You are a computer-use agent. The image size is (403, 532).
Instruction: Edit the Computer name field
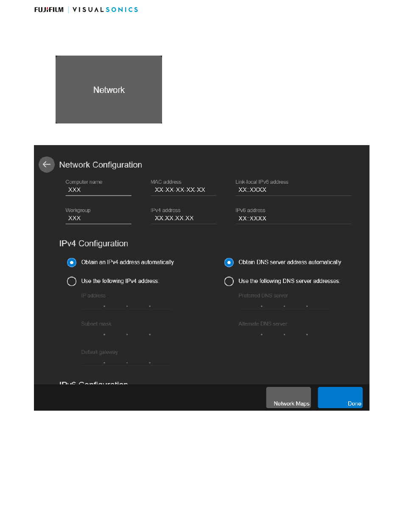click(98, 190)
